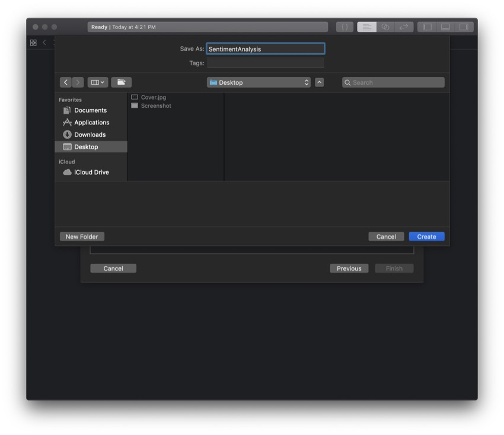Open the Desktop location popup menu
504x435 pixels.
click(259, 82)
